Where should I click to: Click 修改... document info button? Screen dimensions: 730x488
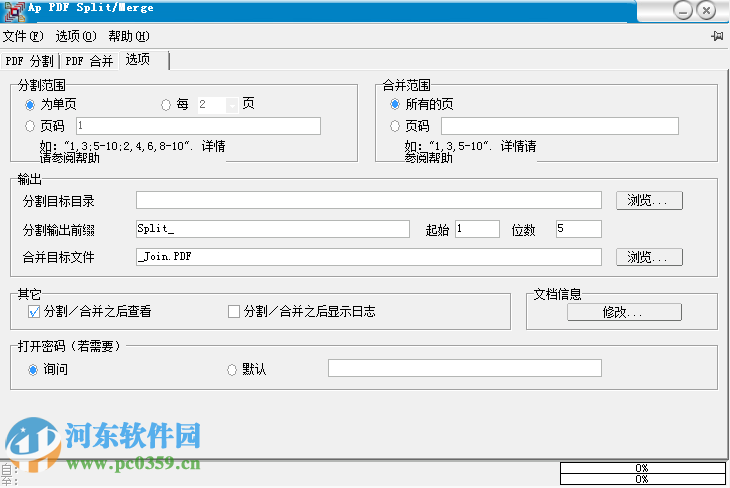(x=624, y=312)
